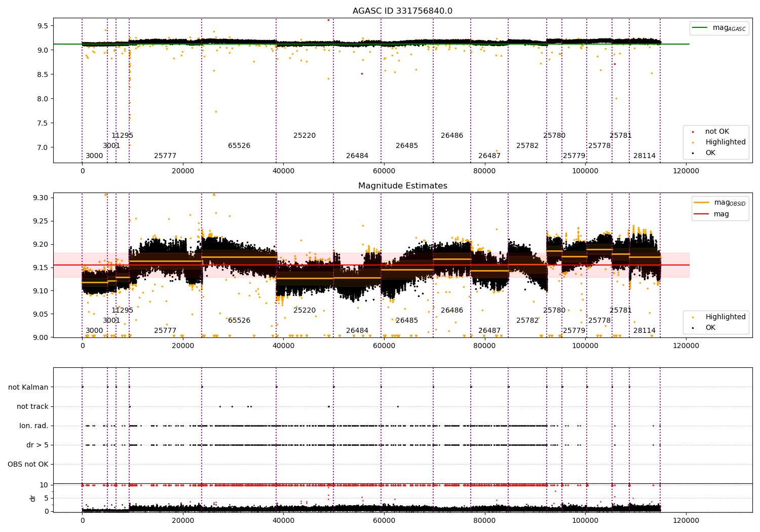Click the 'dr' y-axis label of bottom plot
The image size is (760, 532).
[33, 498]
